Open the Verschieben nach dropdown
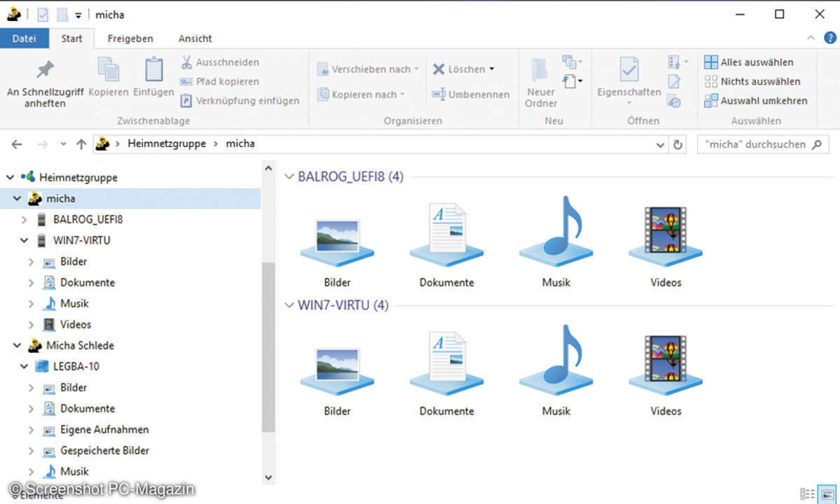 pyautogui.click(x=368, y=69)
